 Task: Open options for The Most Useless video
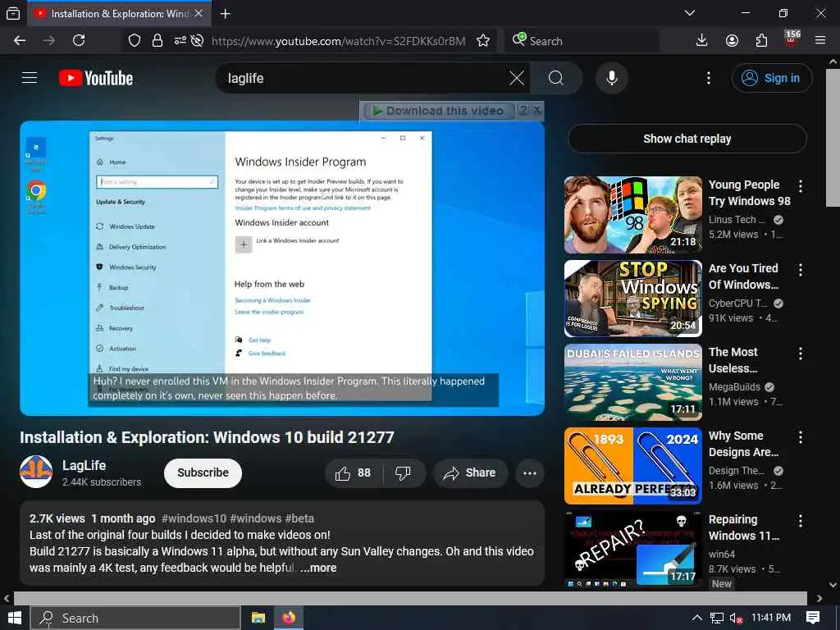coord(801,354)
